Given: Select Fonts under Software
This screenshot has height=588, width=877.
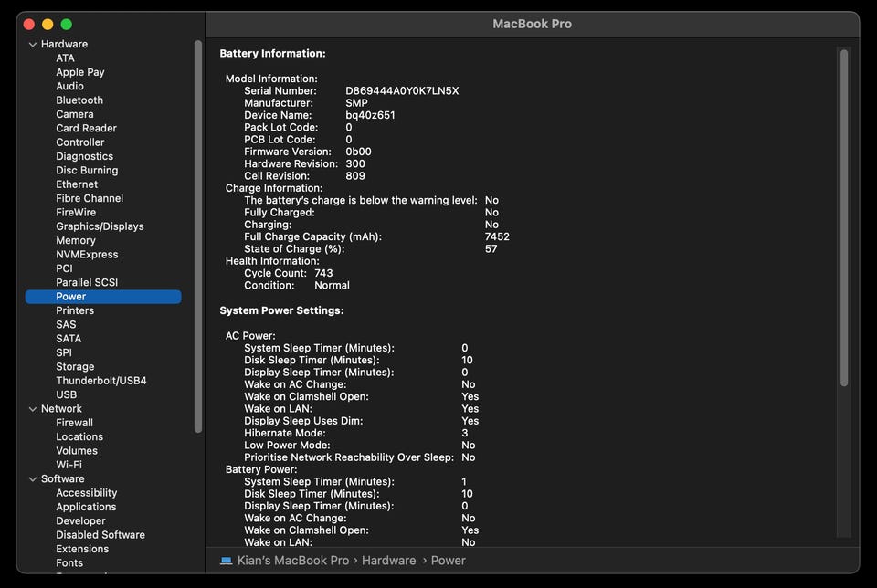Looking at the screenshot, I should coord(69,562).
